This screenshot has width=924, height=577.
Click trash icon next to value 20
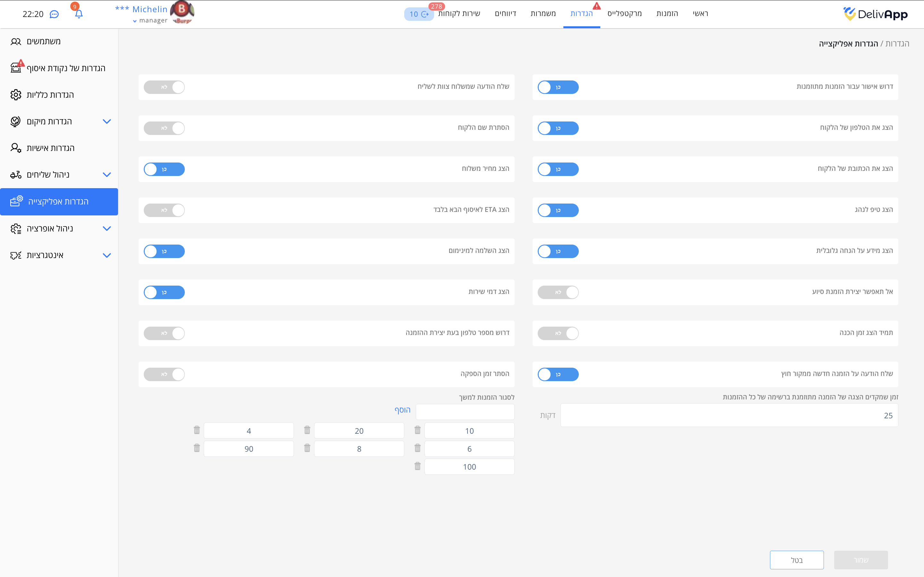pos(307,430)
